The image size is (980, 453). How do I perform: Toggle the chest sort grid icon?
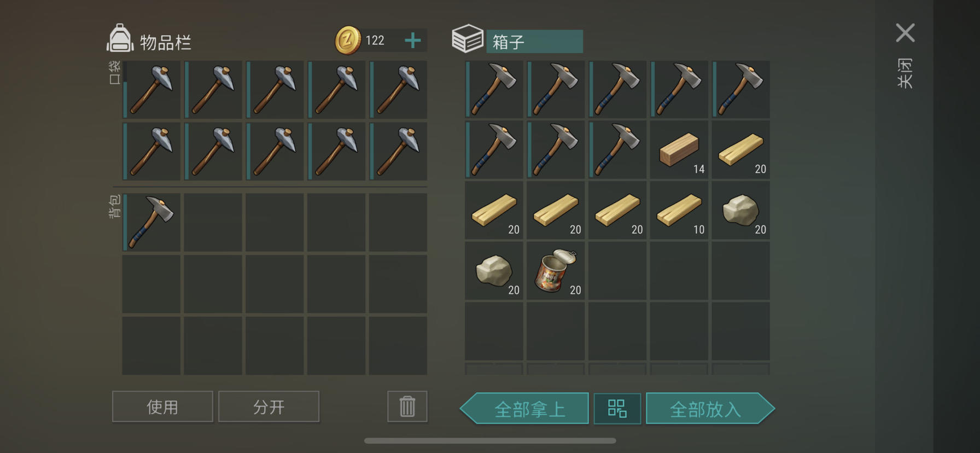tap(617, 408)
